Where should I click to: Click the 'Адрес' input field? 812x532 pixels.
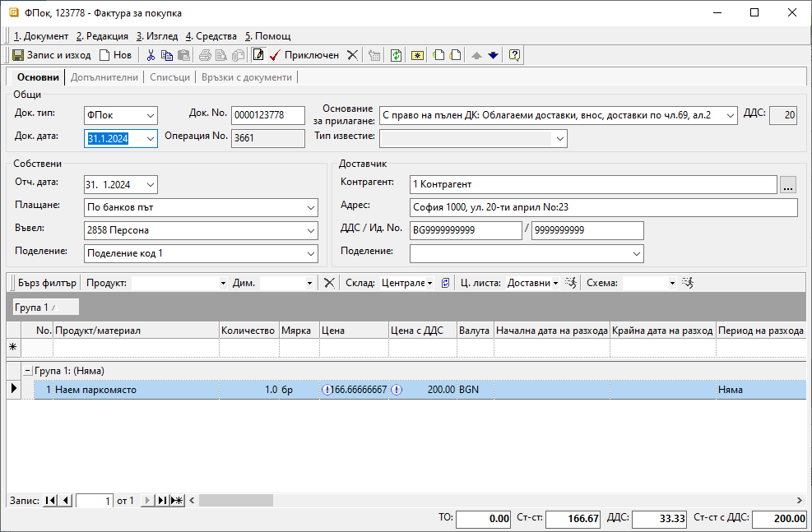(602, 207)
